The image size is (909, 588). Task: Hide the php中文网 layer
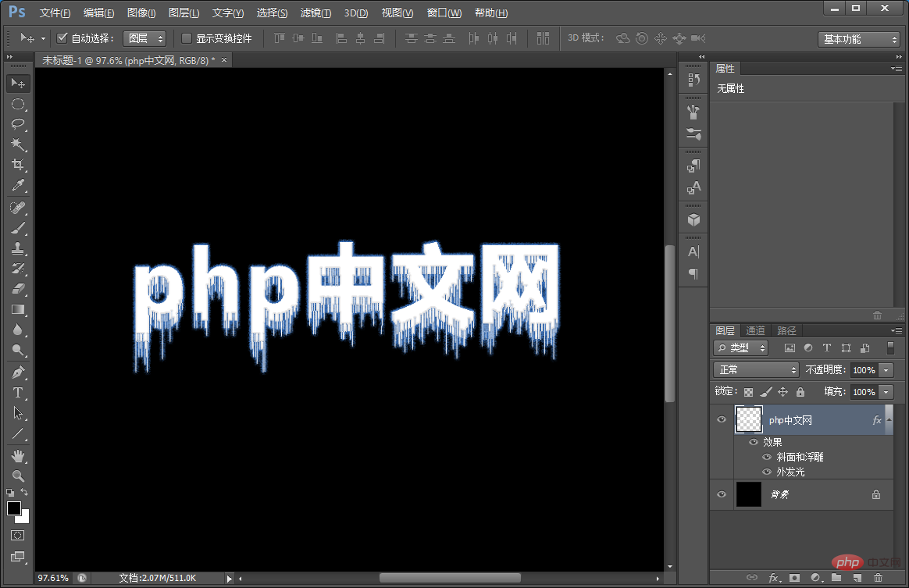pos(722,420)
